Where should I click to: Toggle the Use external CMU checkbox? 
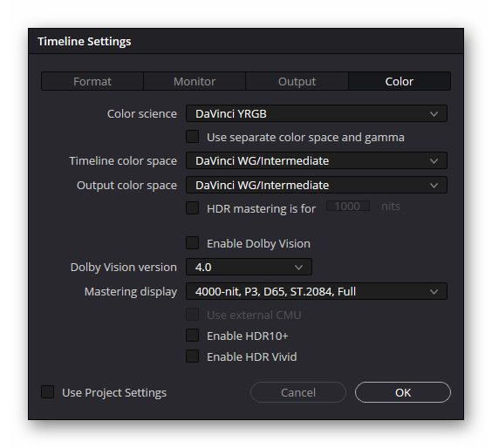192,315
